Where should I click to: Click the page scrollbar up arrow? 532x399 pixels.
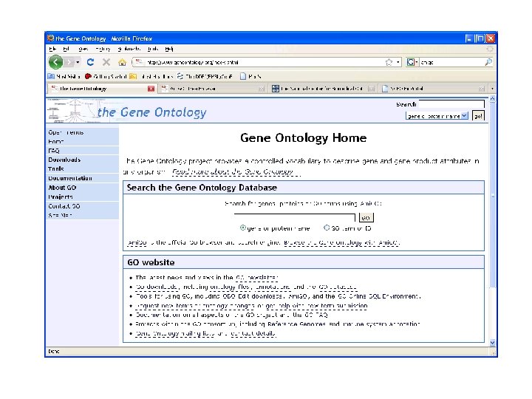click(492, 99)
